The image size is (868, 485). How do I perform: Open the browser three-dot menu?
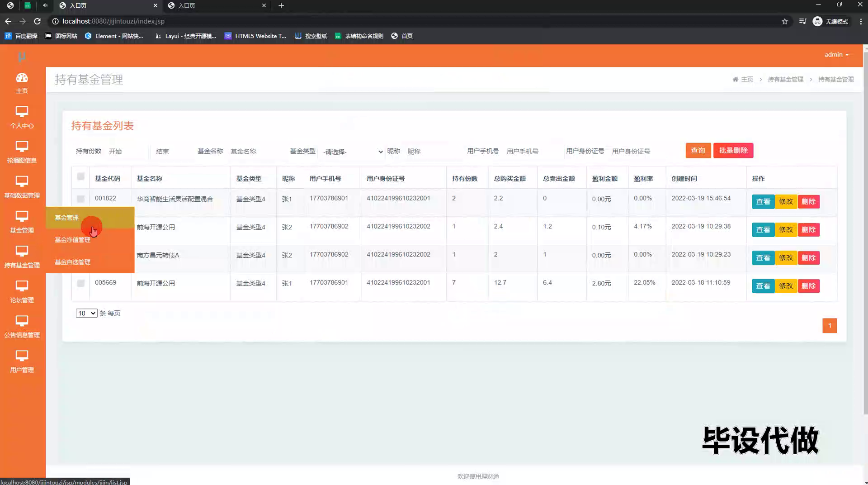pyautogui.click(x=861, y=21)
